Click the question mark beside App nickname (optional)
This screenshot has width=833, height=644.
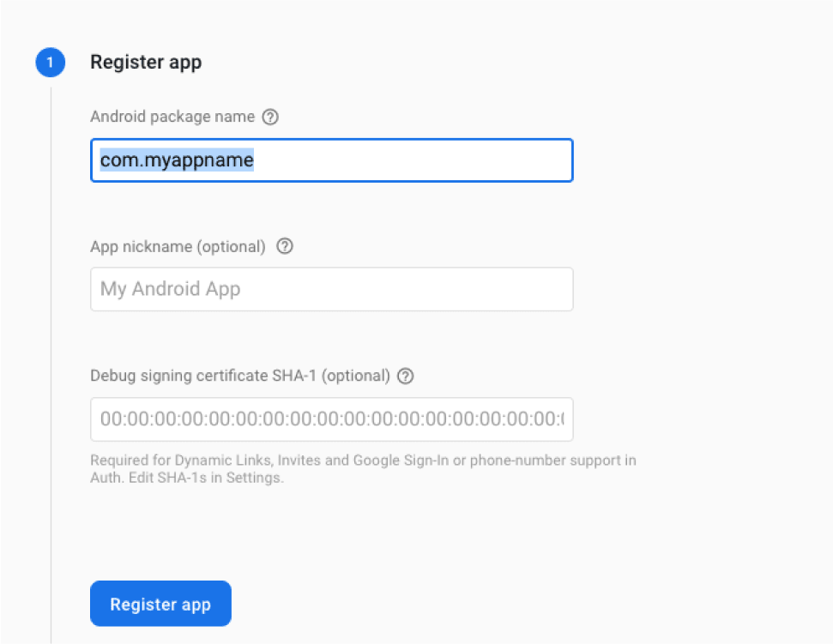tap(284, 246)
